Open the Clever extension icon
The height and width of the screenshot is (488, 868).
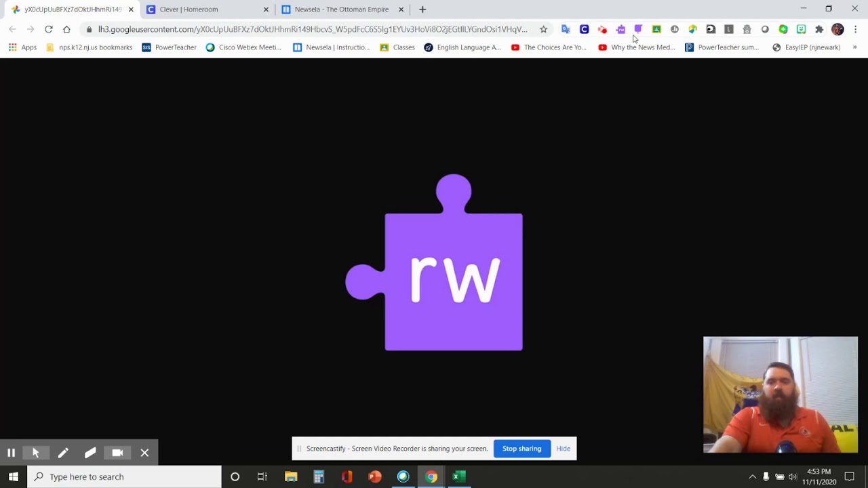pyautogui.click(x=584, y=29)
